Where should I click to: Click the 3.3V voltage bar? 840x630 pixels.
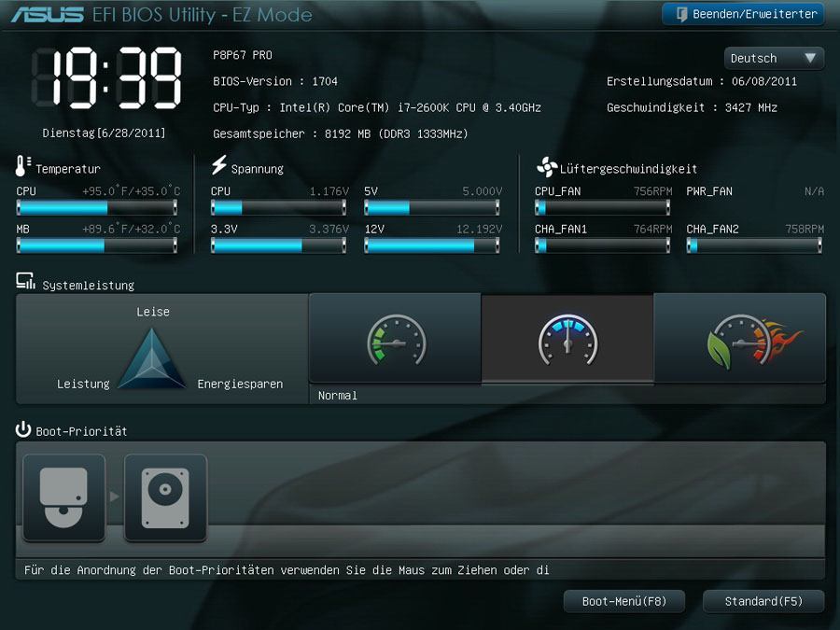coord(278,245)
